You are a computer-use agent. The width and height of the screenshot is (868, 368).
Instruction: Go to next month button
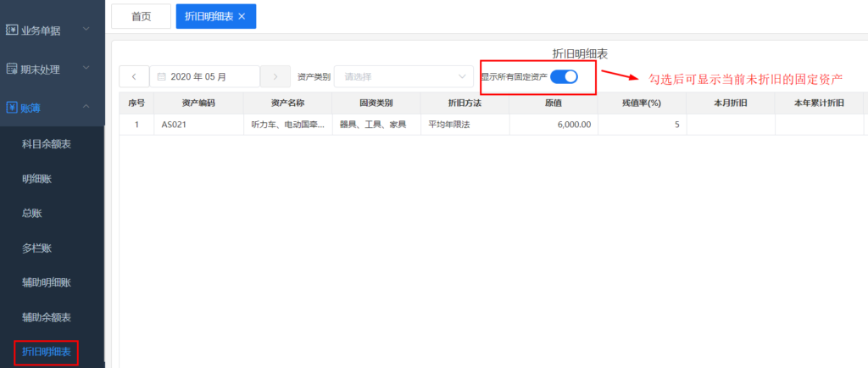(275, 77)
